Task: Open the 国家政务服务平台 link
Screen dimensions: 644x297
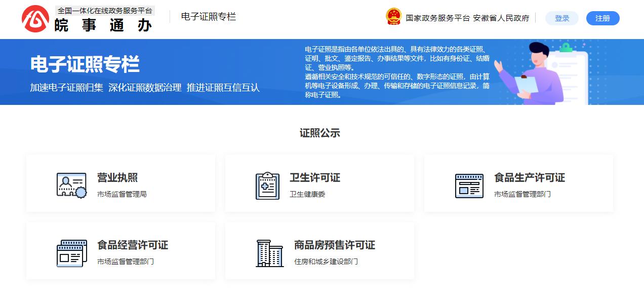Action: (437, 18)
